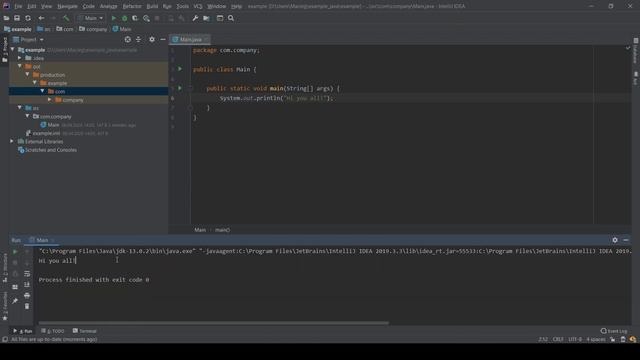Toggle the pin tab icon in Run panel

click(15, 301)
